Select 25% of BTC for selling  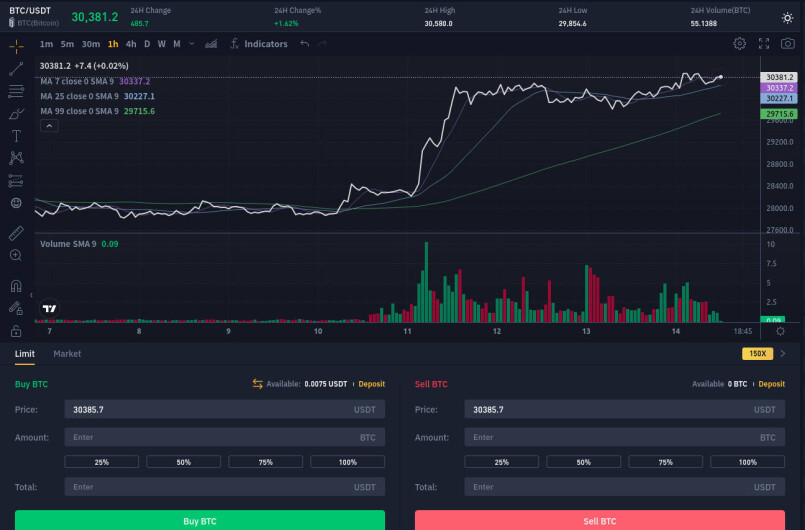coord(502,462)
